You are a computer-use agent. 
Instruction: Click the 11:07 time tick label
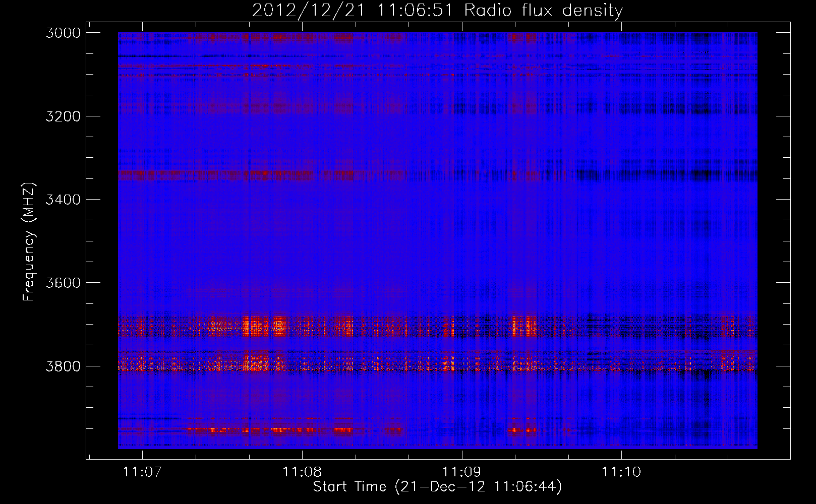pyautogui.click(x=142, y=472)
